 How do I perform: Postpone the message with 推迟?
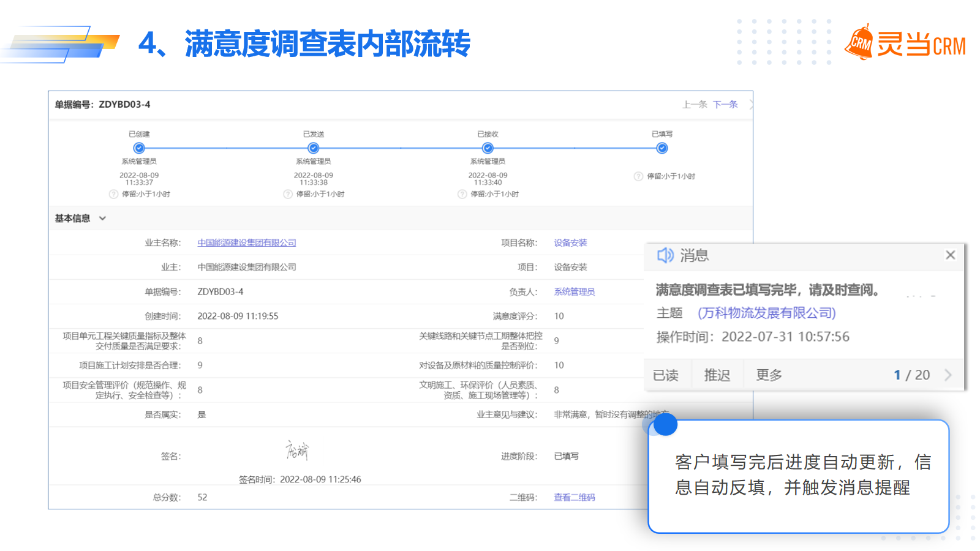pyautogui.click(x=717, y=375)
